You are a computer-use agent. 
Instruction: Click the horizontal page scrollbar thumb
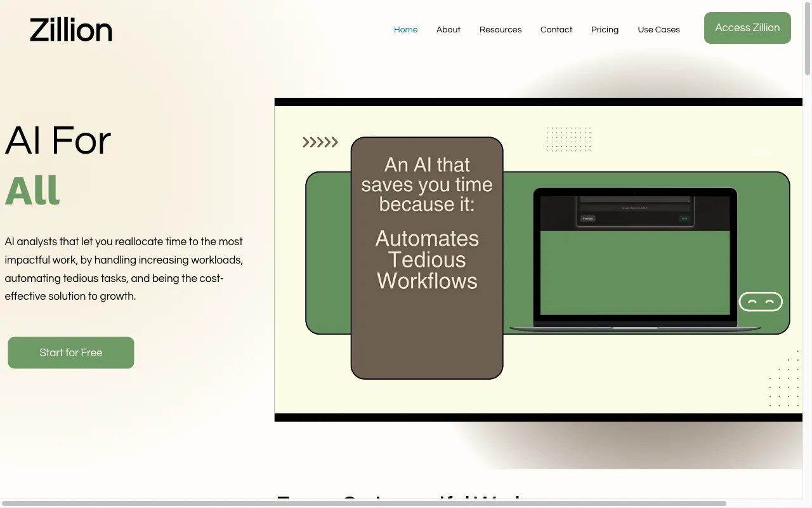pyautogui.click(x=364, y=504)
